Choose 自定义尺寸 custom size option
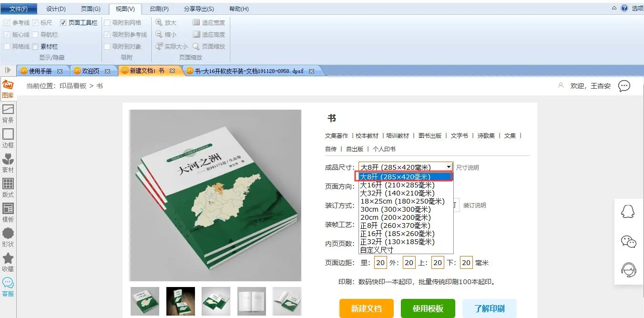644x318 pixels. pyautogui.click(x=406, y=250)
